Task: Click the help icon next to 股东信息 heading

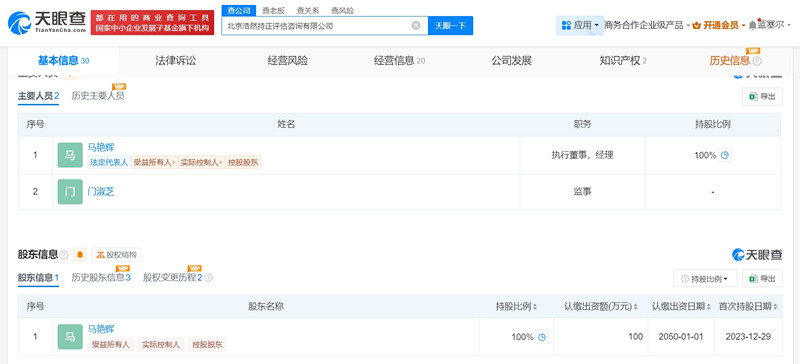Action: click(x=64, y=255)
